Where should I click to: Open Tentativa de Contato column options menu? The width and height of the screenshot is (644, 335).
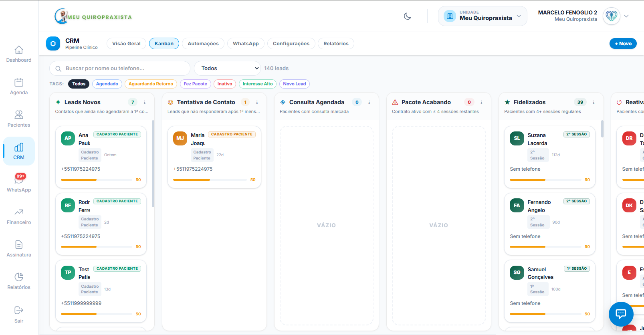click(257, 102)
